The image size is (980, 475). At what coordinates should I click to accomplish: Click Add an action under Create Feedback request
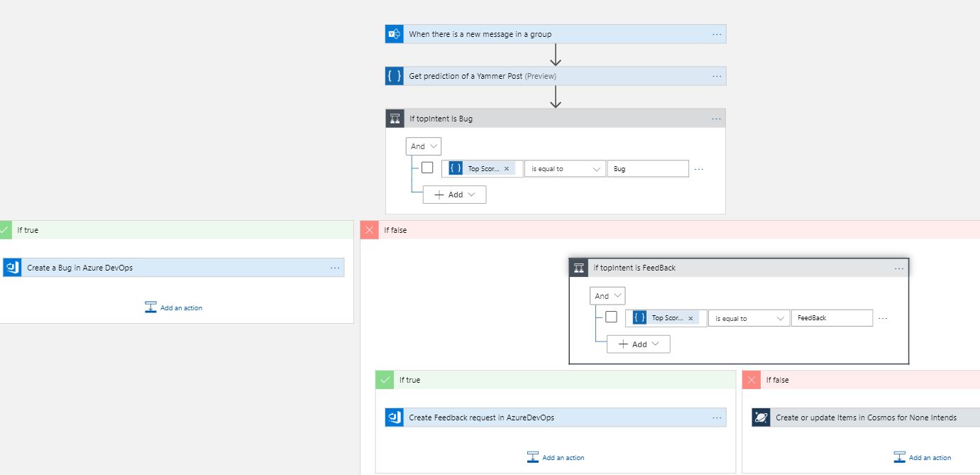coord(556,457)
